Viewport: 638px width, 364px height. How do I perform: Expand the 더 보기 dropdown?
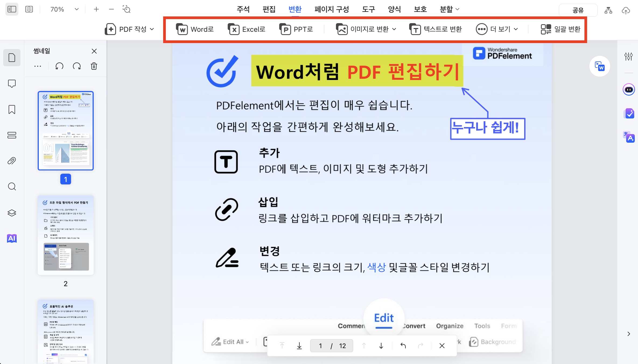tap(497, 29)
